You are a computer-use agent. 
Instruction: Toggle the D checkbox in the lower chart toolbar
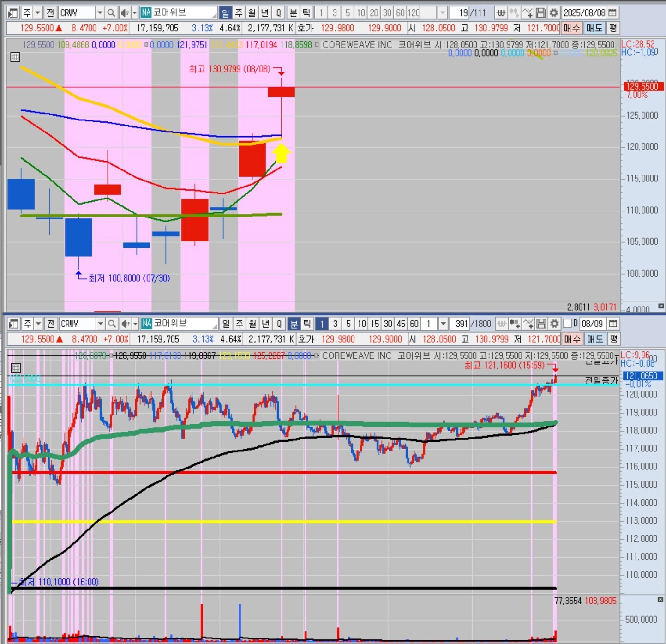point(567,323)
